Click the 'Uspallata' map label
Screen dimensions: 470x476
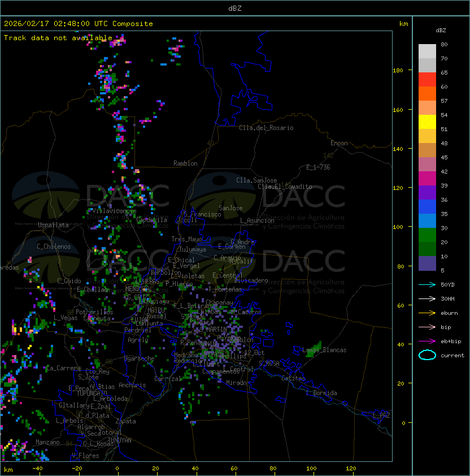point(53,225)
